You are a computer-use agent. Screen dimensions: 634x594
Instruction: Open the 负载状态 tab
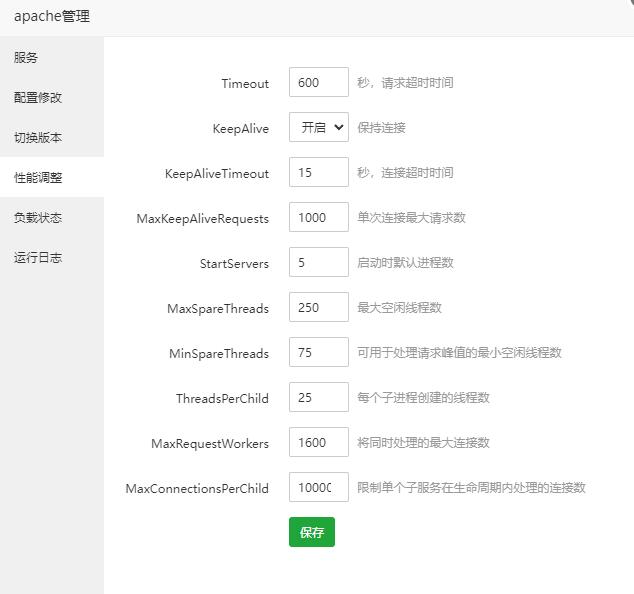click(52, 217)
